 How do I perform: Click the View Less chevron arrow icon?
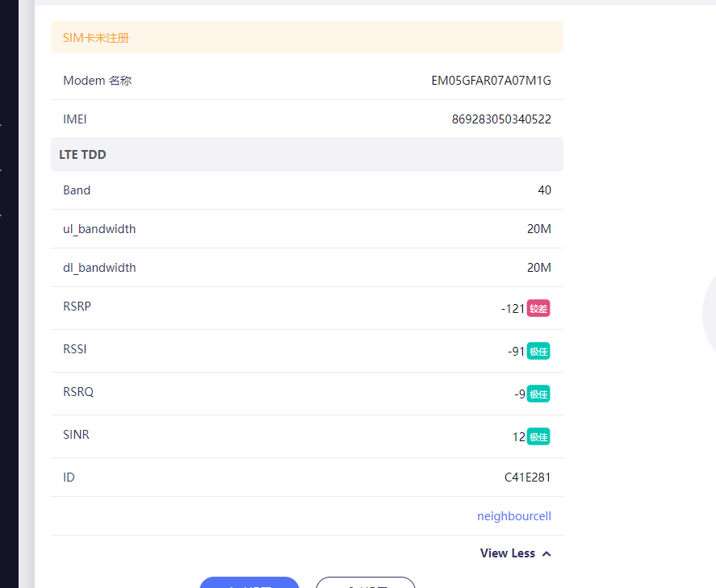(x=546, y=553)
